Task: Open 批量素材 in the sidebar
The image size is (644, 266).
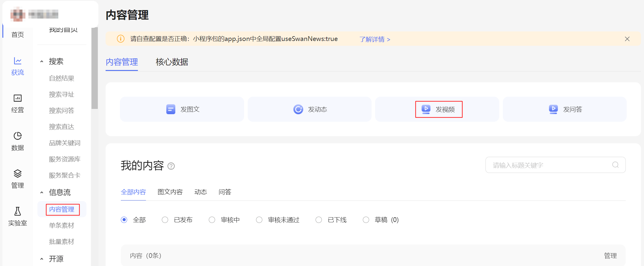Action: click(62, 242)
